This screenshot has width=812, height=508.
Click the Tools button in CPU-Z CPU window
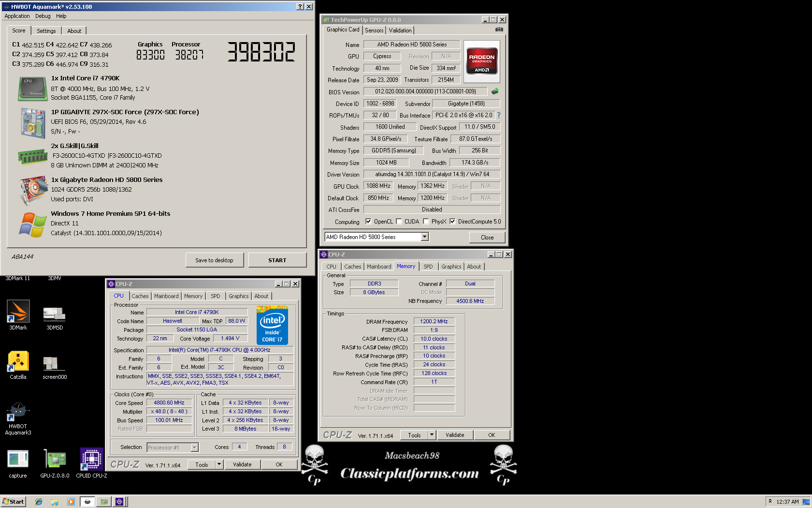202,464
